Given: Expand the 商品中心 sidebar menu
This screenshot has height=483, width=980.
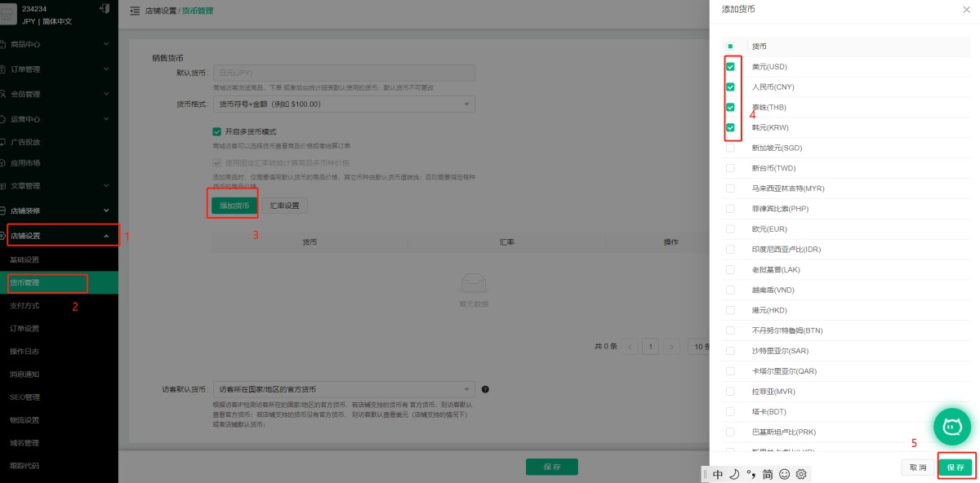Looking at the screenshot, I should coord(57,43).
